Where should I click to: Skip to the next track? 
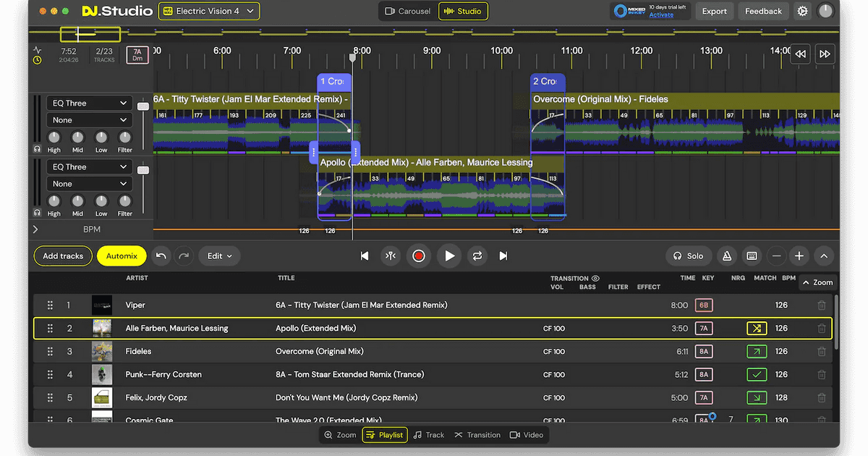click(503, 256)
